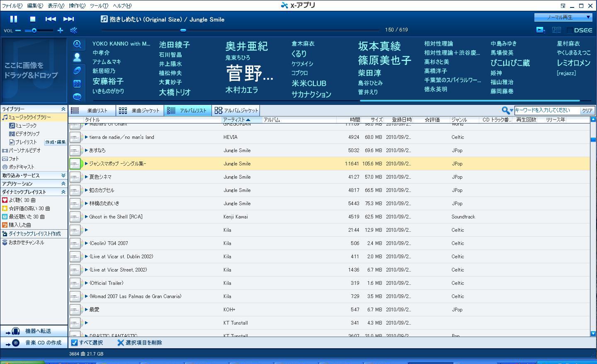Click the 作成・編集 playlist button

click(x=56, y=142)
